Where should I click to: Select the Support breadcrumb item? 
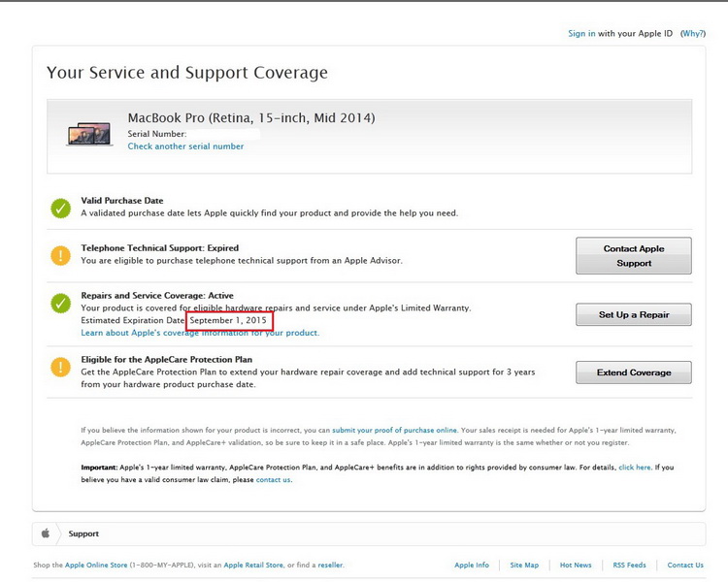pos(83,533)
